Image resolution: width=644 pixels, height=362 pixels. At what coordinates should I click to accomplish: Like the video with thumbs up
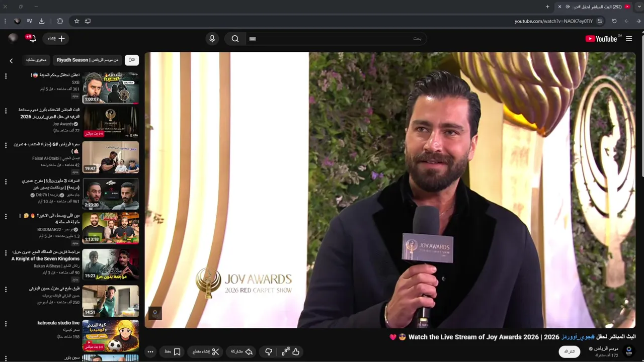click(296, 352)
